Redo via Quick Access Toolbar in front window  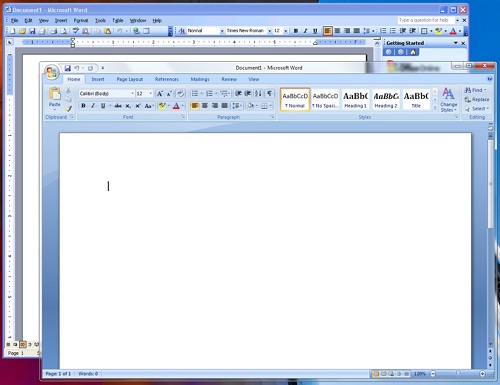tap(90, 68)
